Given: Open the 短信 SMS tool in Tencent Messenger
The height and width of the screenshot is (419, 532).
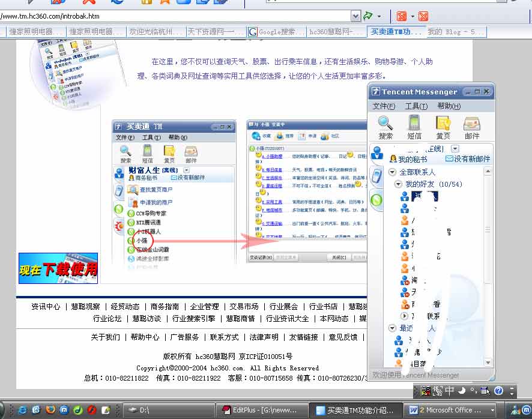Looking at the screenshot, I should tap(414, 128).
